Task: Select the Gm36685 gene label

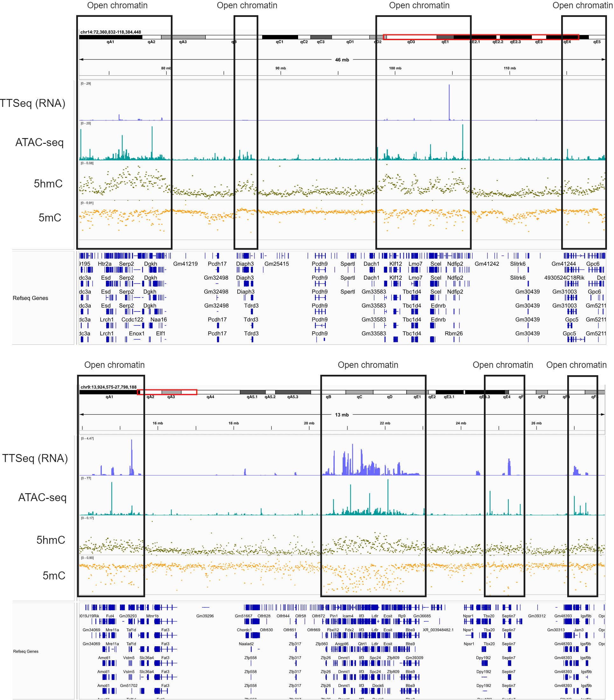Action: pyautogui.click(x=422, y=616)
